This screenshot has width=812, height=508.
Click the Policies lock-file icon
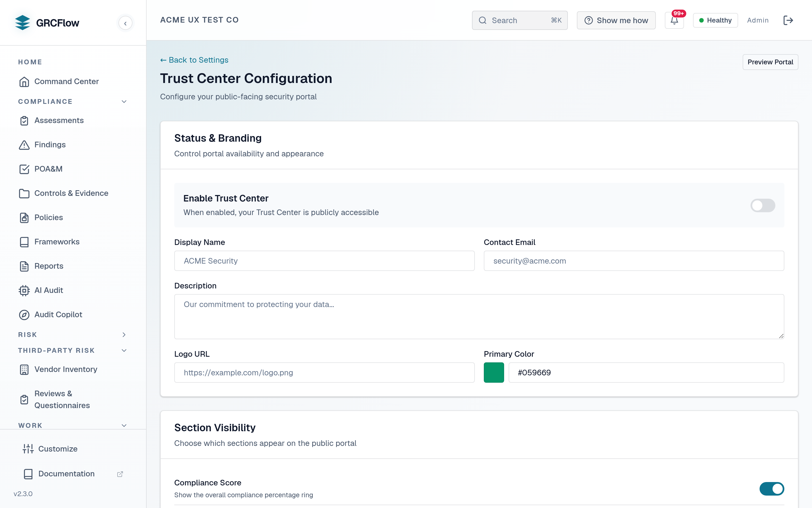[x=24, y=218]
